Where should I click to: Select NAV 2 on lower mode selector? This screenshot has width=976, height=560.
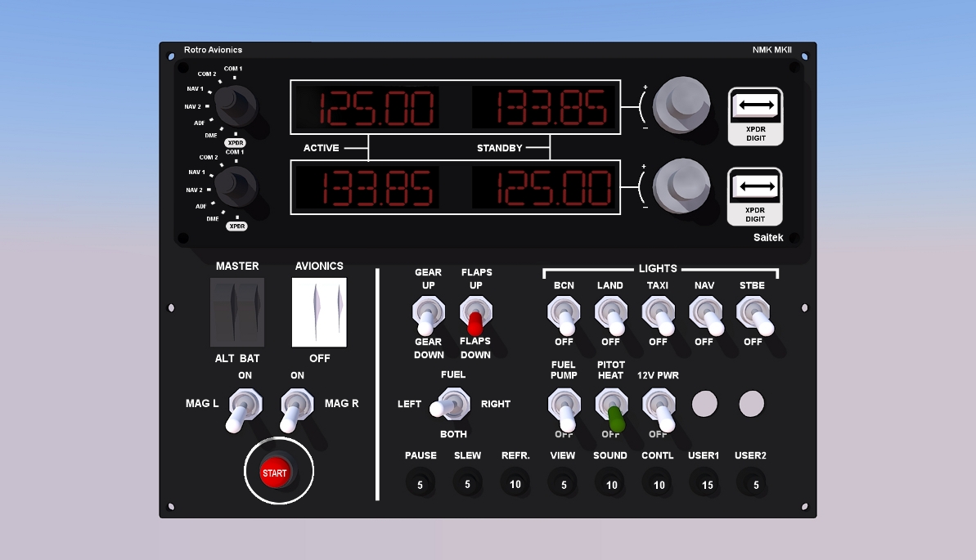(194, 190)
